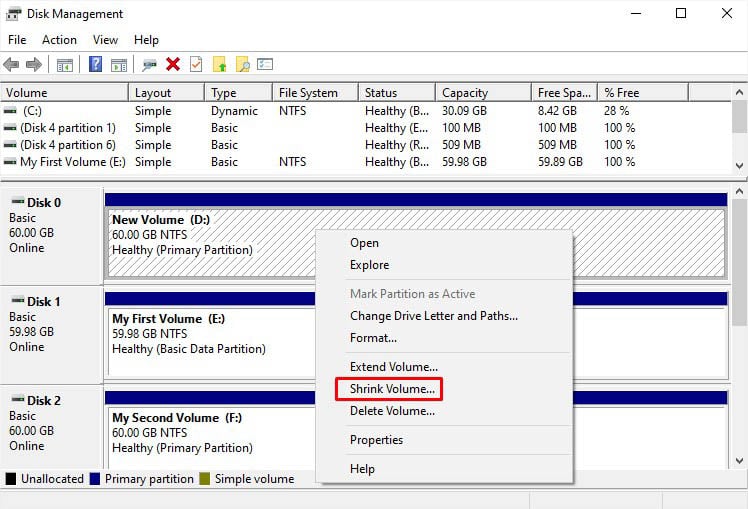Click the yellow page with green arrow icon

pyautogui.click(x=220, y=64)
